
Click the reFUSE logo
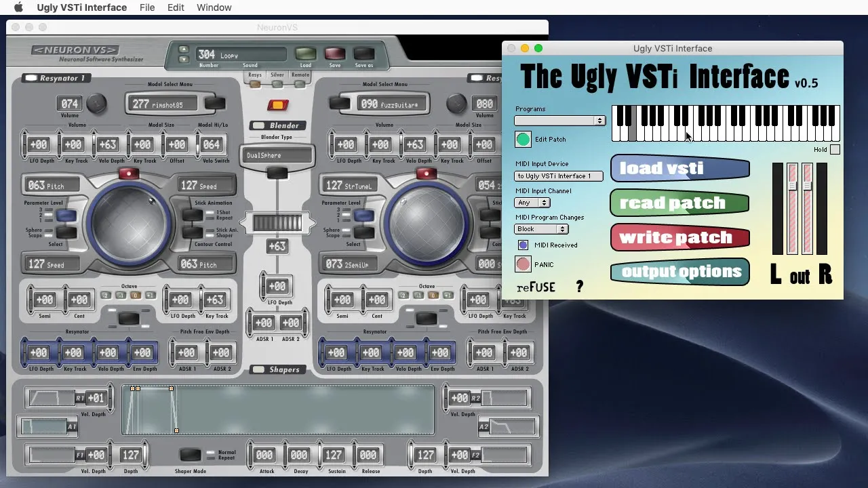click(x=536, y=287)
